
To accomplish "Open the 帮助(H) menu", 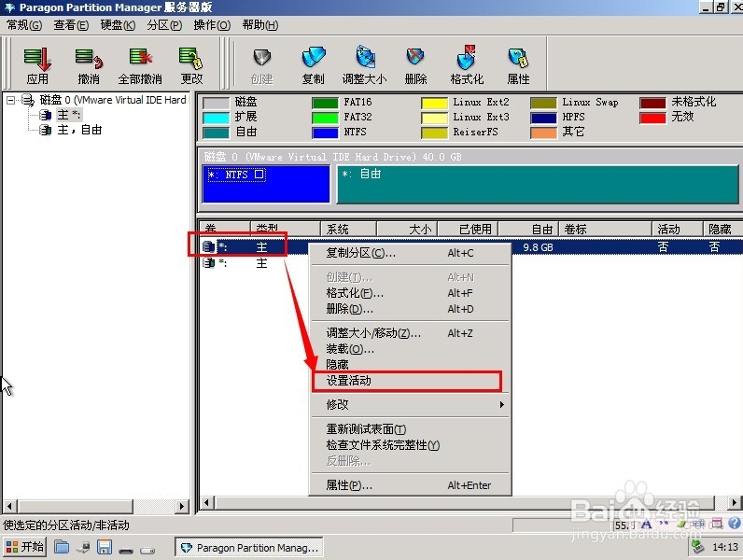I will coord(260,25).
